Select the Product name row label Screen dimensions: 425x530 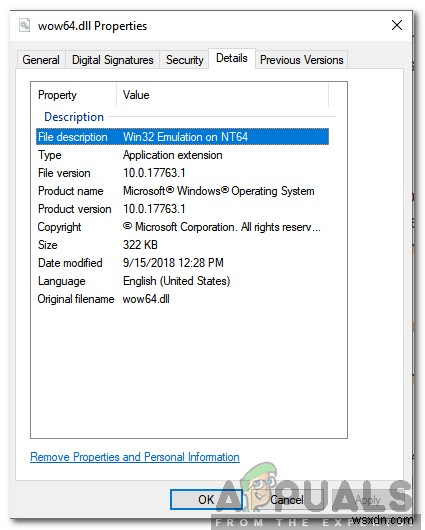tap(71, 191)
